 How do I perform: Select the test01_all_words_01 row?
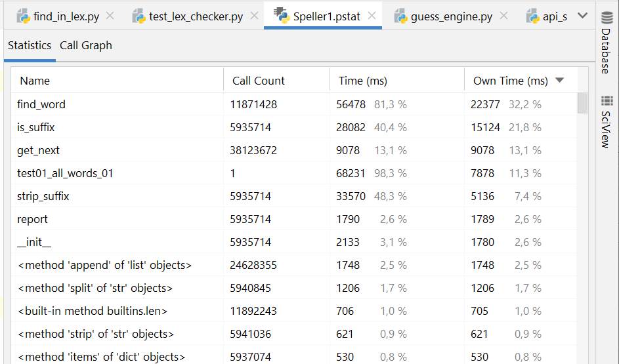click(x=65, y=173)
